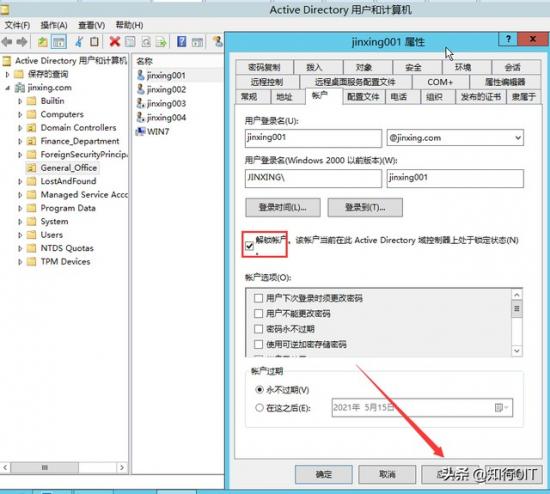Click the WIN7 computer icon
This screenshot has height=494, width=550.
141,132
